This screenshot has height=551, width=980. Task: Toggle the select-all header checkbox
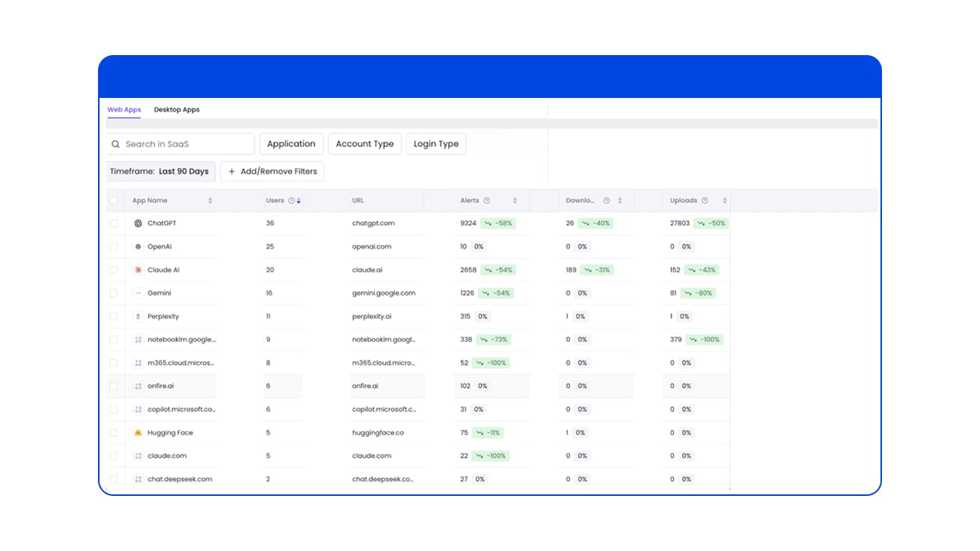coord(114,201)
